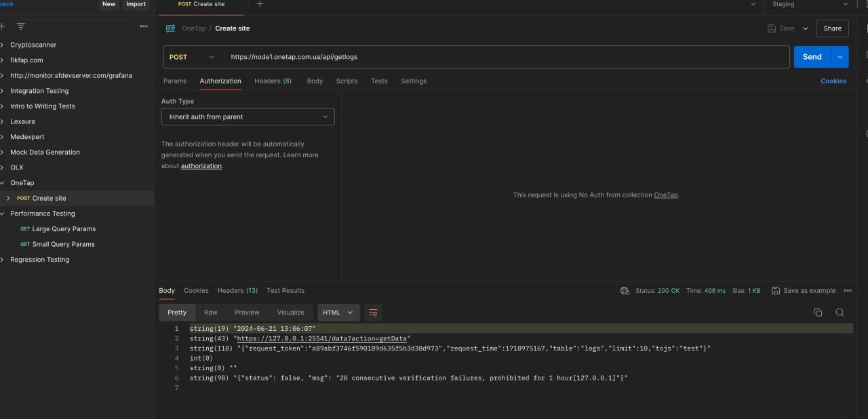Open the HTML response format dropdown
Viewport: 868px width, 419px height.
[338, 313]
